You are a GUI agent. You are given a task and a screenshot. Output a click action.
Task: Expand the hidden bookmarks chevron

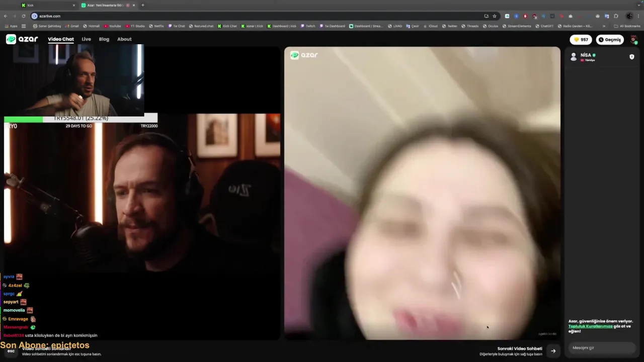604,26
